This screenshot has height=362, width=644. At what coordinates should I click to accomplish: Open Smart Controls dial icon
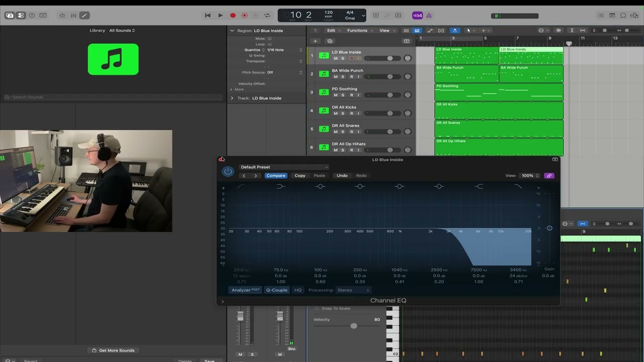[62, 16]
